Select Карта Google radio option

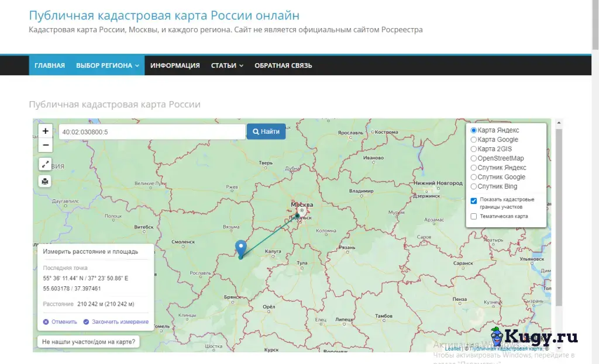pos(474,140)
